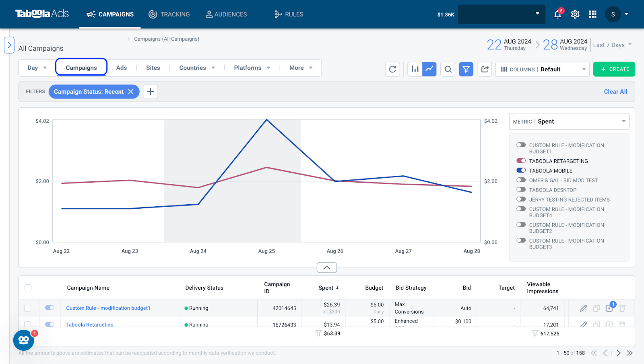Edit Custom Rule modification budget1 campaign

[x=583, y=308]
